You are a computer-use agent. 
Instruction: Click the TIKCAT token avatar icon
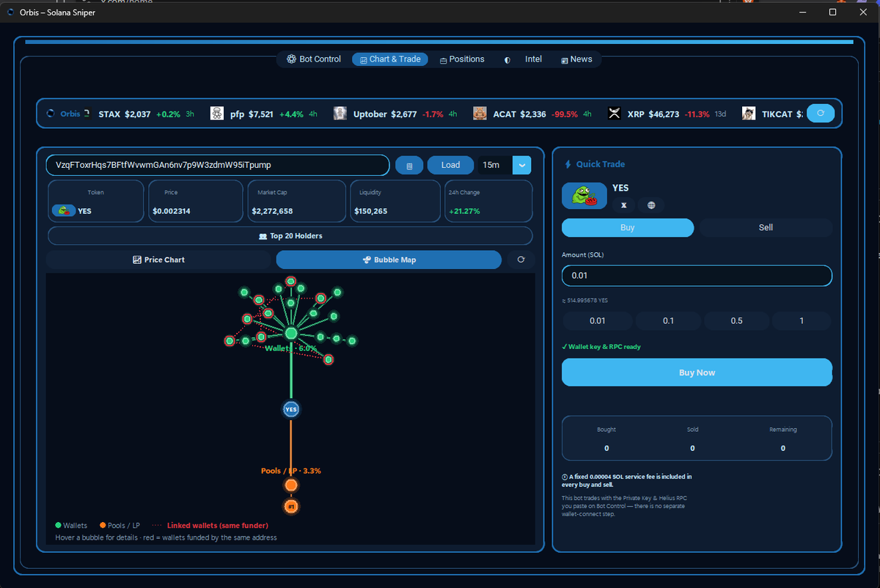coord(749,114)
